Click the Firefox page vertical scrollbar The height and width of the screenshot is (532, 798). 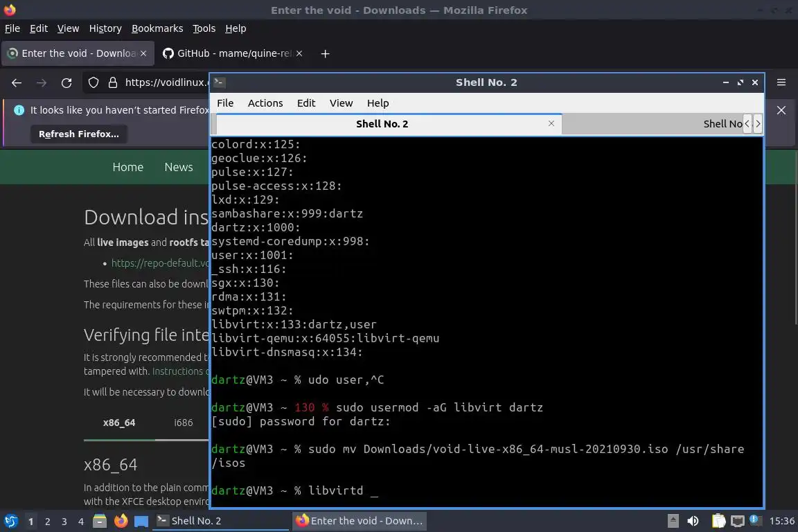795,237
